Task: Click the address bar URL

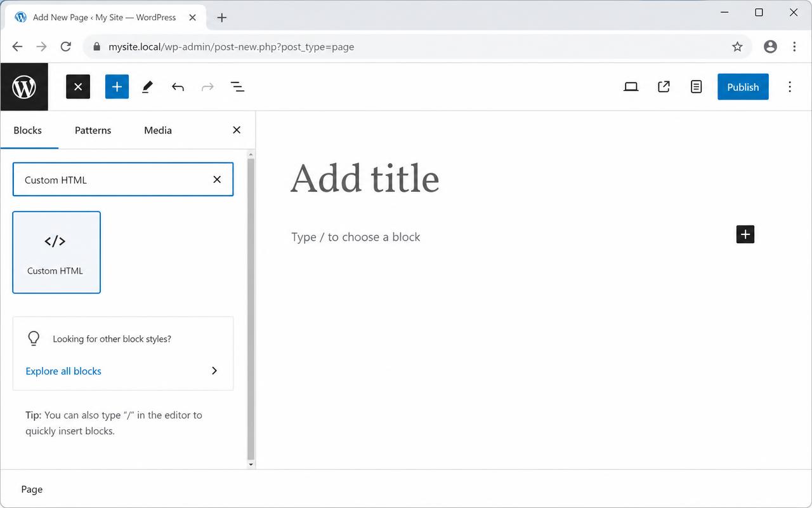Action: point(231,46)
